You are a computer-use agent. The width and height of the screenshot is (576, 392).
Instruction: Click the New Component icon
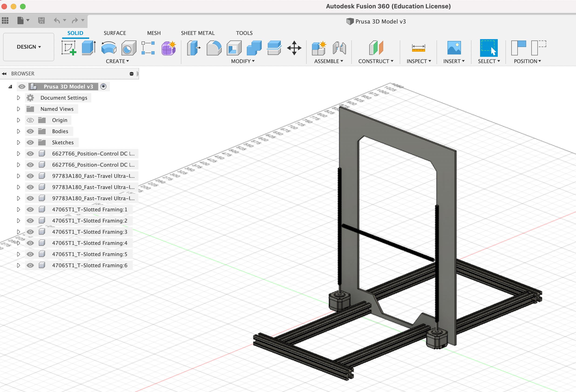319,48
